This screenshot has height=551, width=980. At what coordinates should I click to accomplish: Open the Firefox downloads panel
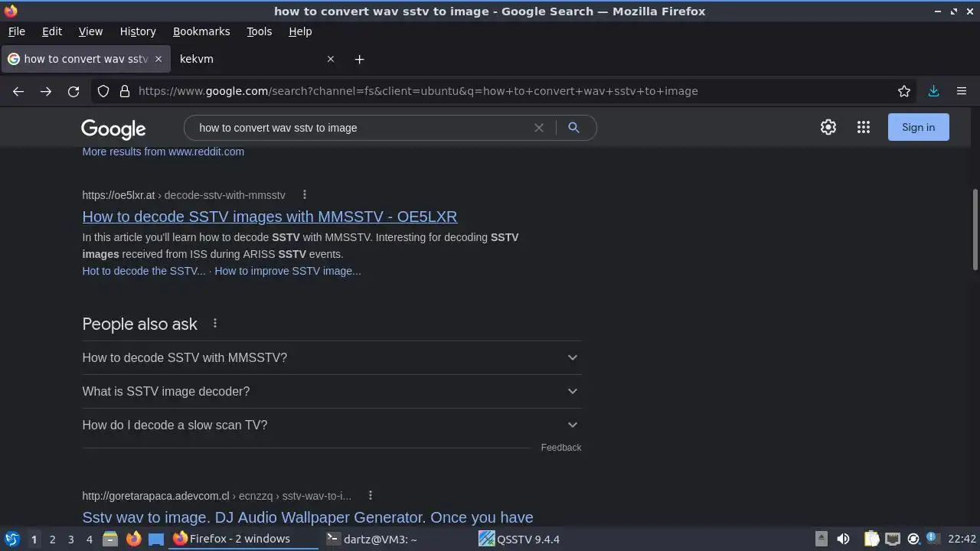pyautogui.click(x=934, y=91)
